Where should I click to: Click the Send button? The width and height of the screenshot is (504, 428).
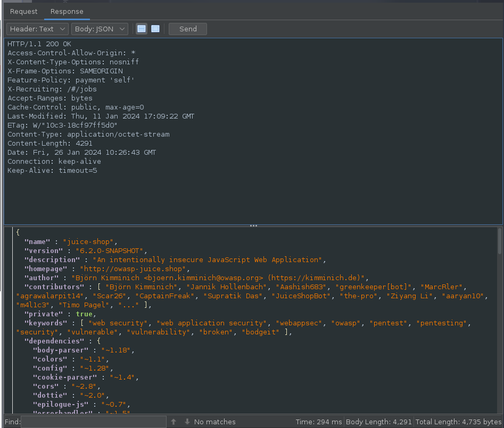click(188, 29)
